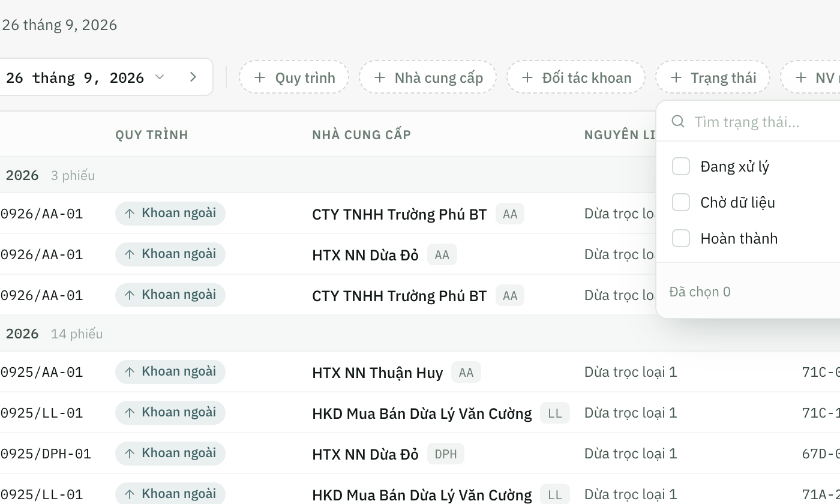
Task: Click the QUY TRÌNH column header
Action: [x=152, y=135]
